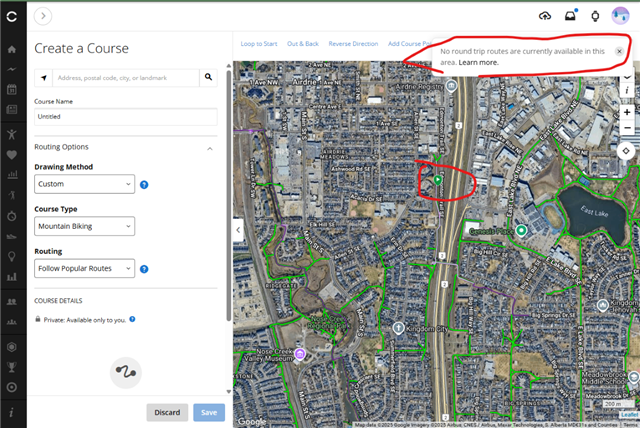Open the Course Type dropdown
The height and width of the screenshot is (428, 640).
point(85,226)
